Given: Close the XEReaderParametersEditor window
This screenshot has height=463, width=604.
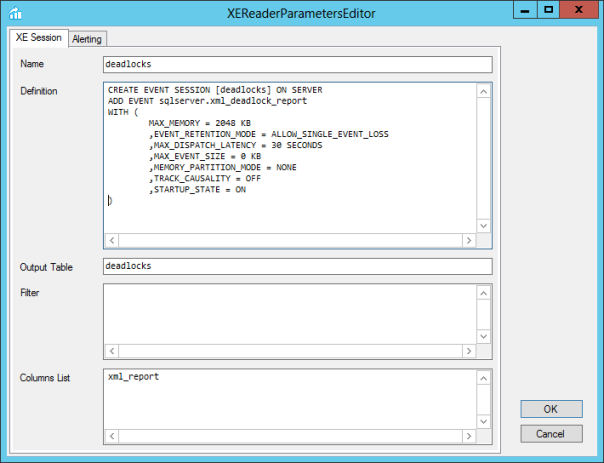Looking at the screenshot, I should (x=579, y=10).
